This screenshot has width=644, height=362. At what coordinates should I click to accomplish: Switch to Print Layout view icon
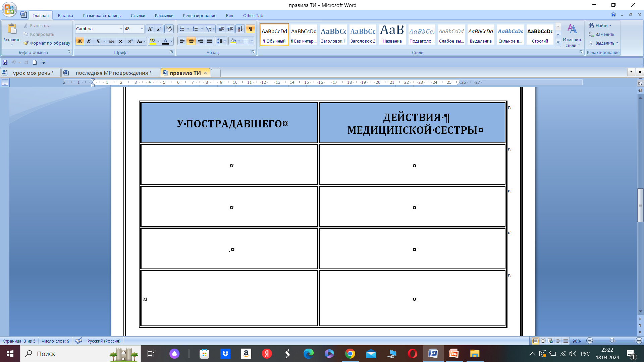pos(536,341)
